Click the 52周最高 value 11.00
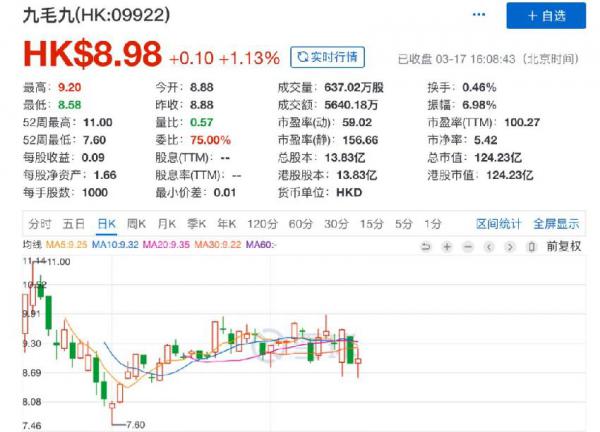600x432 pixels. pos(98,122)
